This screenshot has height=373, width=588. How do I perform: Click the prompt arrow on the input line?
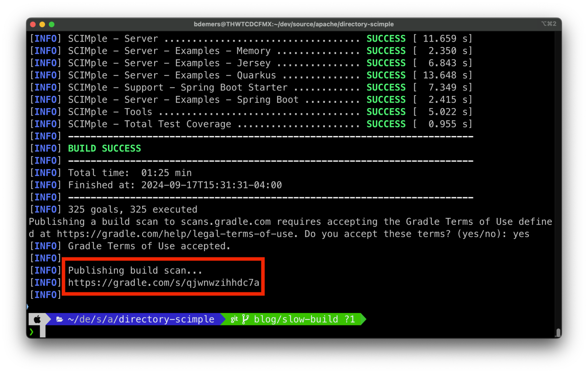click(31, 332)
